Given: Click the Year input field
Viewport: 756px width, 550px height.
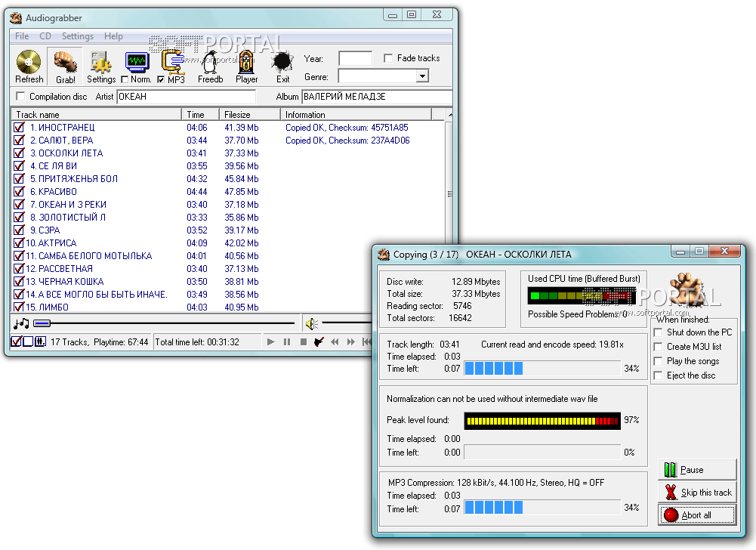Looking at the screenshot, I should 355,58.
